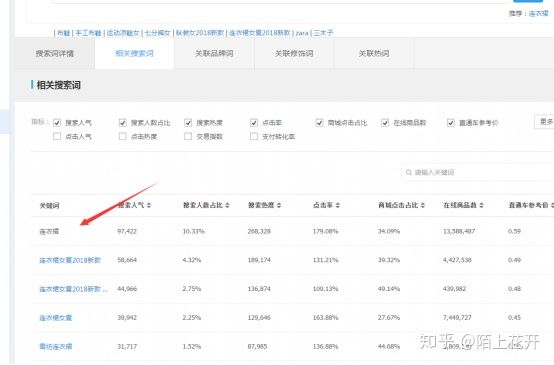Click 连衣裙女夏2018新款 in the recent searches bar
554x365 pixels.
tap(260, 33)
